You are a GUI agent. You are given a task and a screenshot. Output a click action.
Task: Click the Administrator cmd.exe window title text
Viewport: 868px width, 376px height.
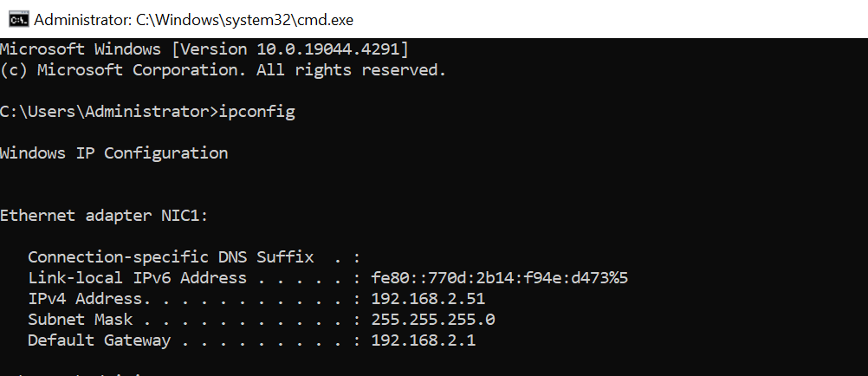click(x=193, y=21)
